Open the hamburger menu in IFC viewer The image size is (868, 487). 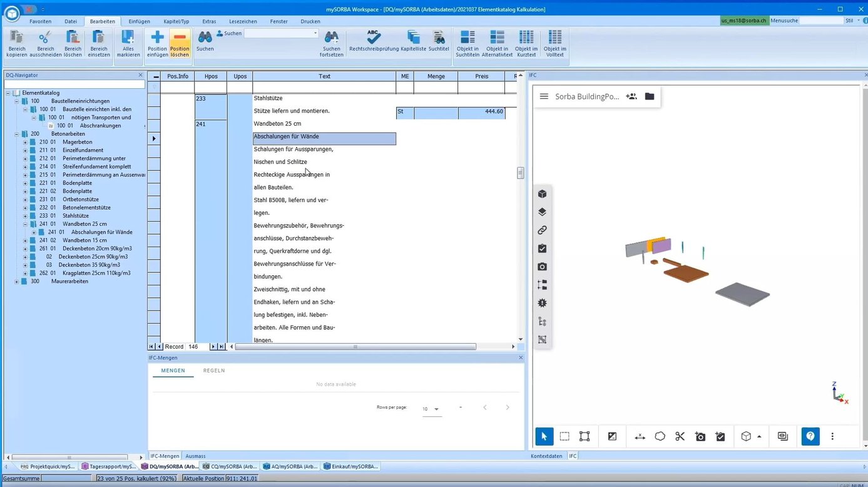point(544,96)
